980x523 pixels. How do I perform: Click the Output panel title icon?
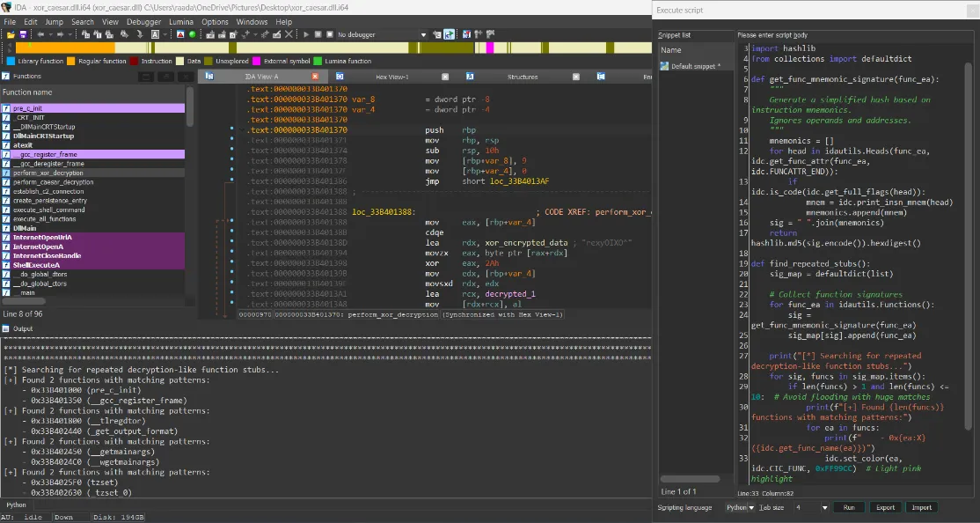pos(6,328)
